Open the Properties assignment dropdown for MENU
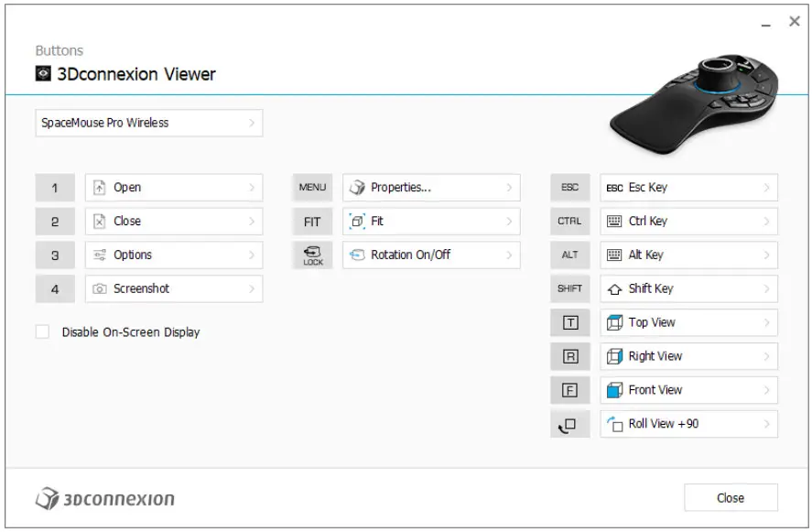The width and height of the screenshot is (812, 532). tap(510, 188)
